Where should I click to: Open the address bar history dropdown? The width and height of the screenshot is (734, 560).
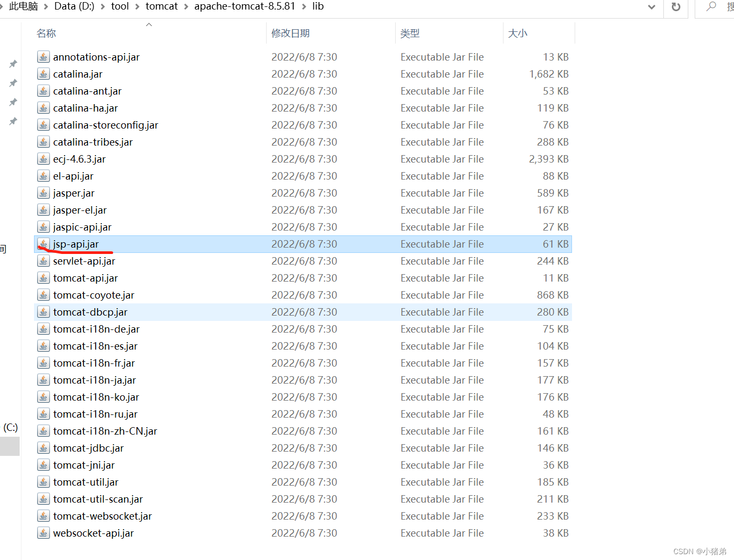(x=652, y=7)
